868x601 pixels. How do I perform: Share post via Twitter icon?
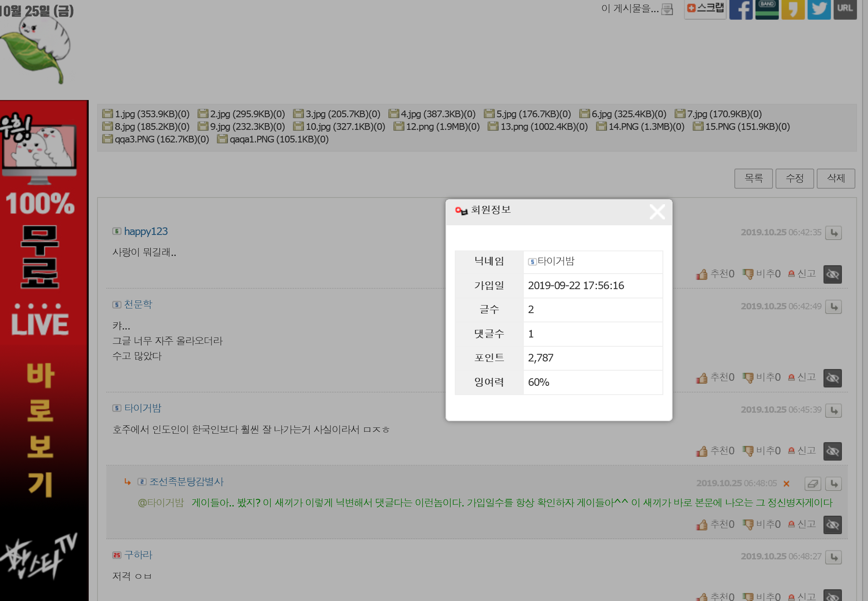tap(819, 9)
